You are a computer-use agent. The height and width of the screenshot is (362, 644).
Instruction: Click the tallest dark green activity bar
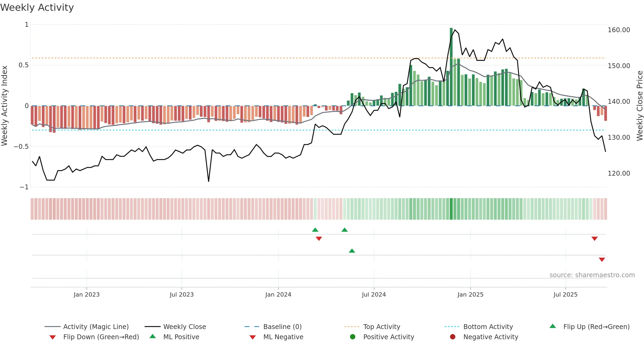point(451,67)
